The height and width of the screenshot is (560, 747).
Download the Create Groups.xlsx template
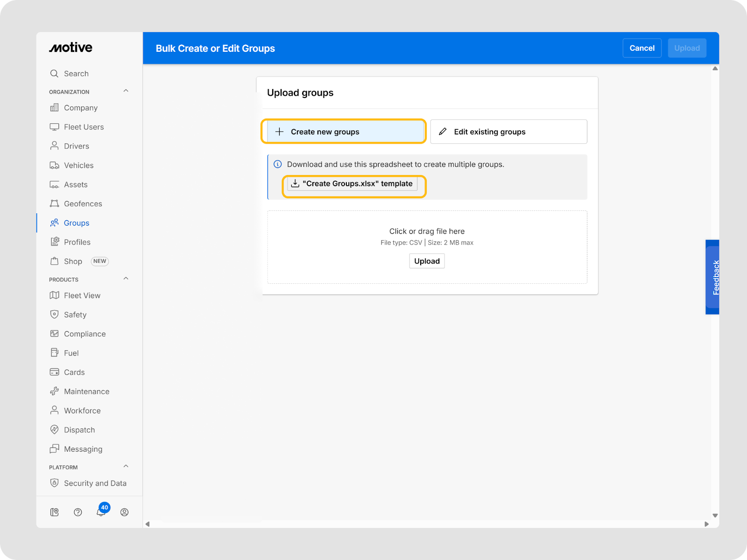[352, 184]
